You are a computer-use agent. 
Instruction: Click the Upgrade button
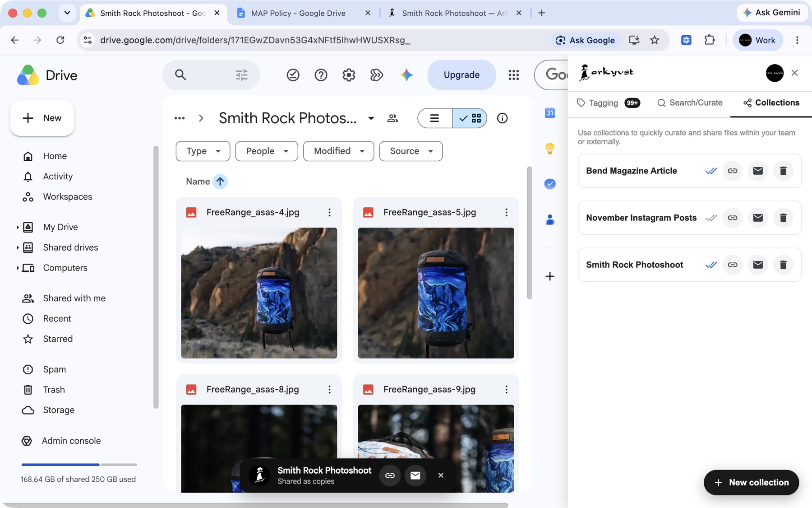461,75
